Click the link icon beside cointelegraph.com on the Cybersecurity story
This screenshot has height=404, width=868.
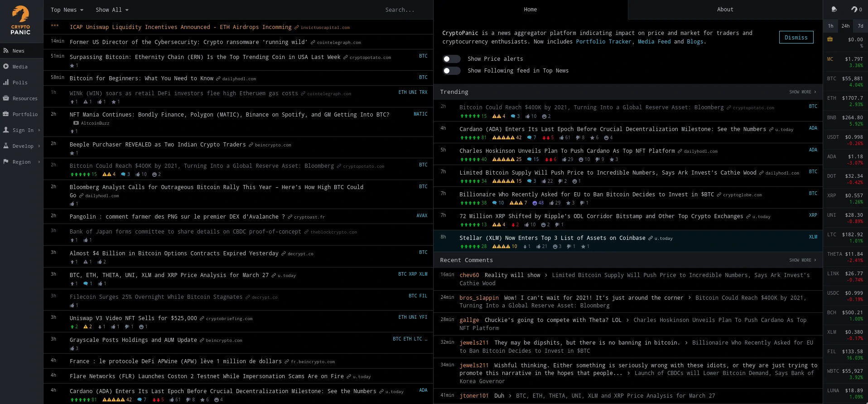point(313,42)
